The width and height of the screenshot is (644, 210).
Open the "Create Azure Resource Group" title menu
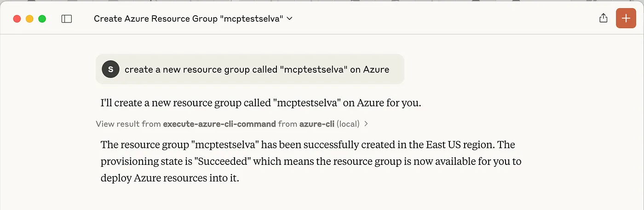(x=193, y=19)
